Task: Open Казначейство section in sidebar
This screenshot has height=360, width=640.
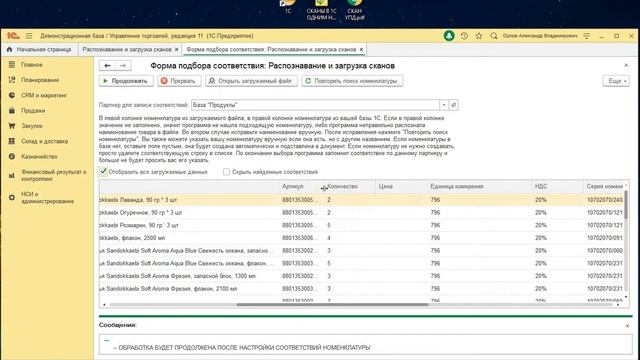Action: pos(39,156)
